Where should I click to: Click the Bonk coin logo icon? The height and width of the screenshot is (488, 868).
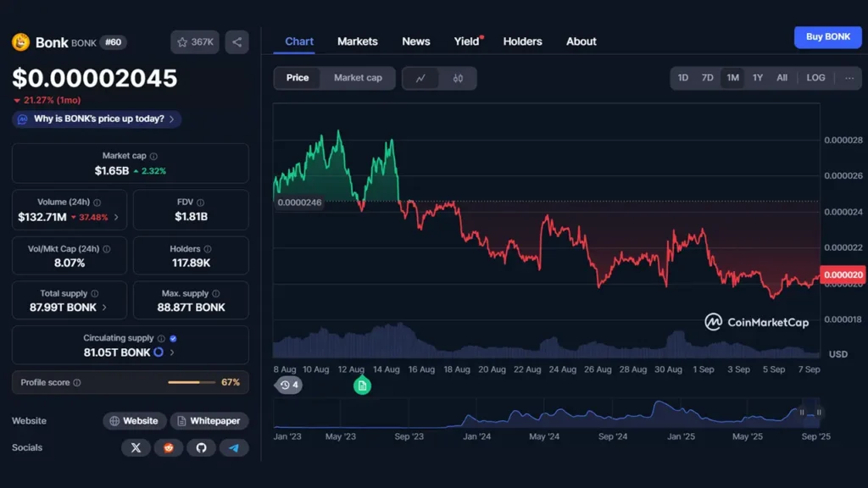pyautogui.click(x=20, y=42)
